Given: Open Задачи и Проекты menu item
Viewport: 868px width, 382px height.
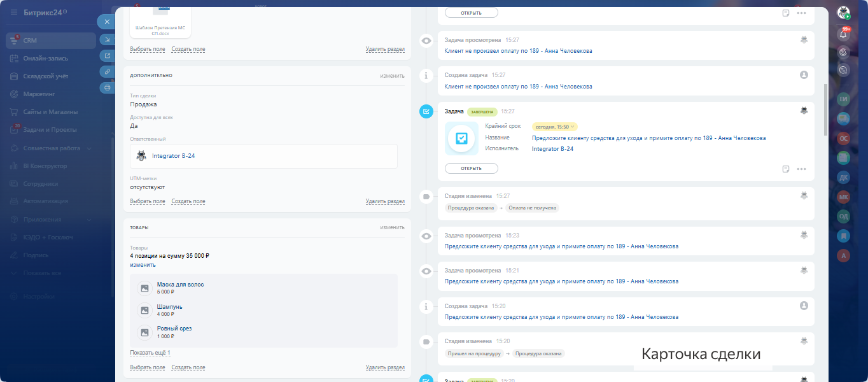Looking at the screenshot, I should pos(51,129).
